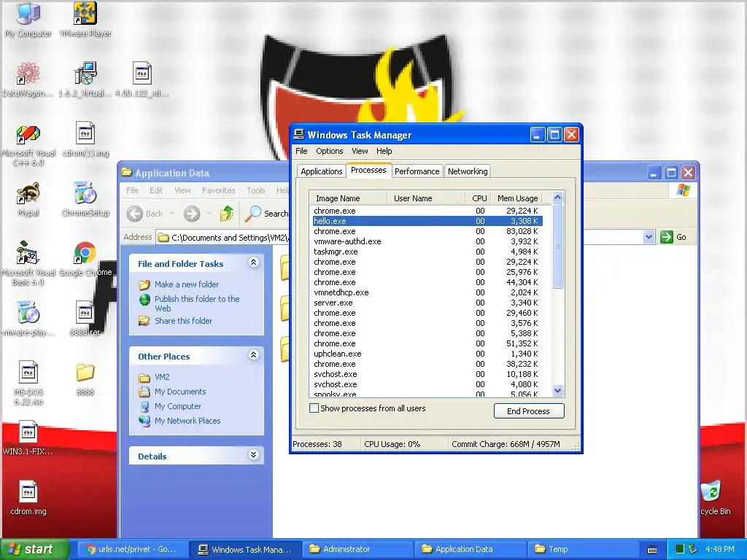
Task: Open My Computer desktop icon
Action: click(28, 19)
